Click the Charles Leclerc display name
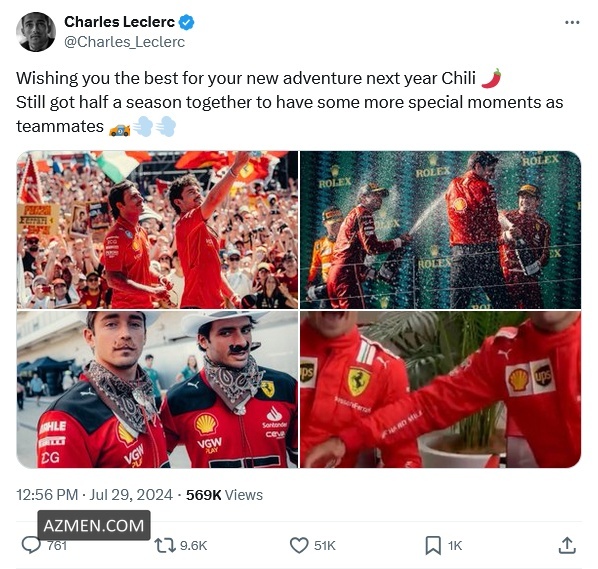 [x=119, y=22]
